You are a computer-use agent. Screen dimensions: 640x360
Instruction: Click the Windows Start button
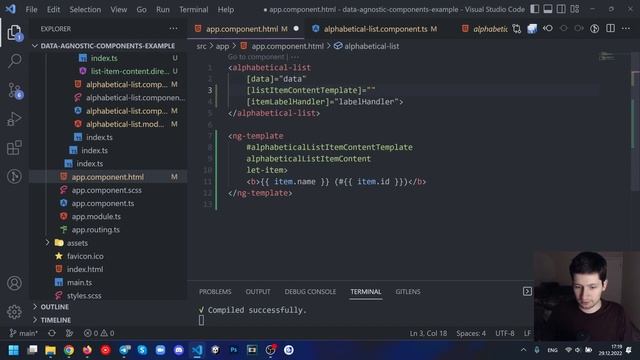point(13,350)
